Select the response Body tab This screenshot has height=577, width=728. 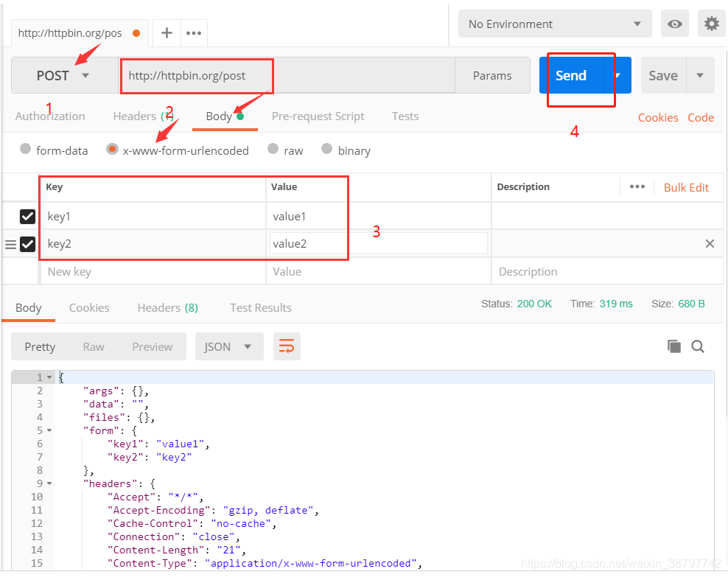(x=28, y=308)
